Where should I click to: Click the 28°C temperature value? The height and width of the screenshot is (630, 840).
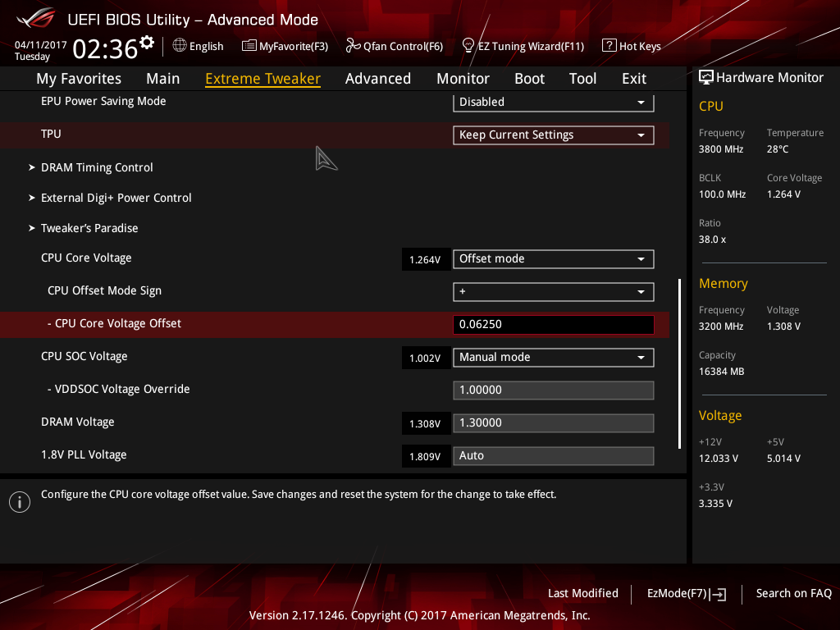(778, 149)
